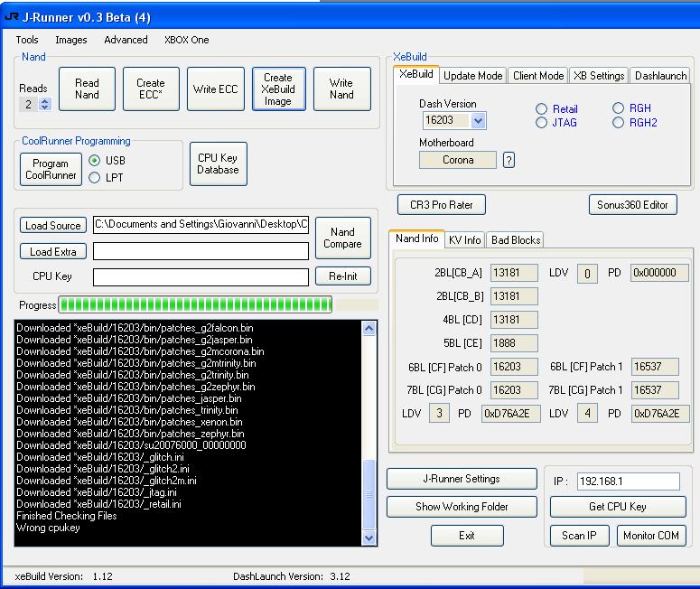Click the J-Runner title bar logo icon

point(12,17)
